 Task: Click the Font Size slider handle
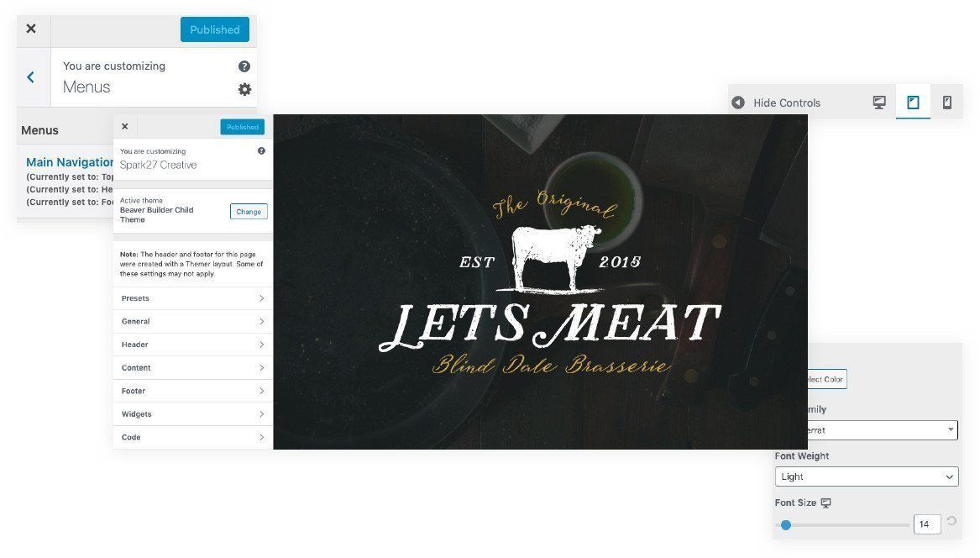pyautogui.click(x=786, y=525)
